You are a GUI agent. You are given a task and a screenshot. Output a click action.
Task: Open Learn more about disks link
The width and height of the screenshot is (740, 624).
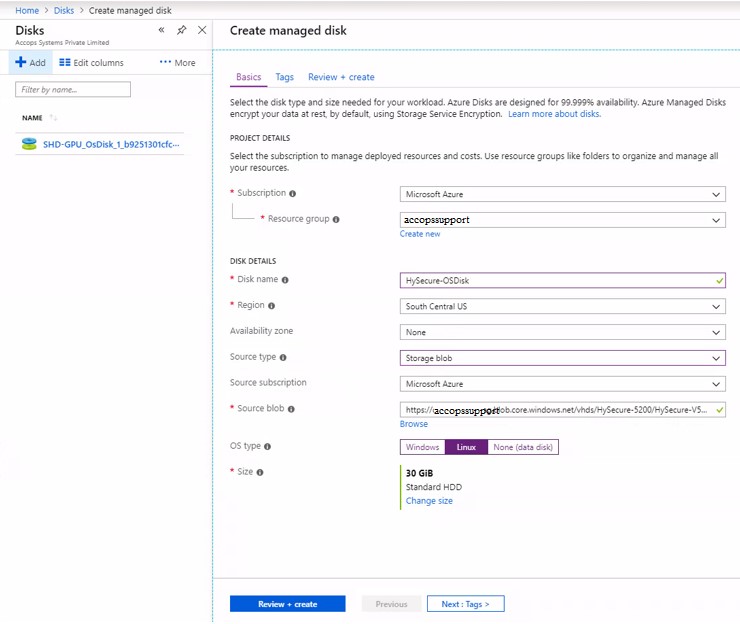click(555, 114)
